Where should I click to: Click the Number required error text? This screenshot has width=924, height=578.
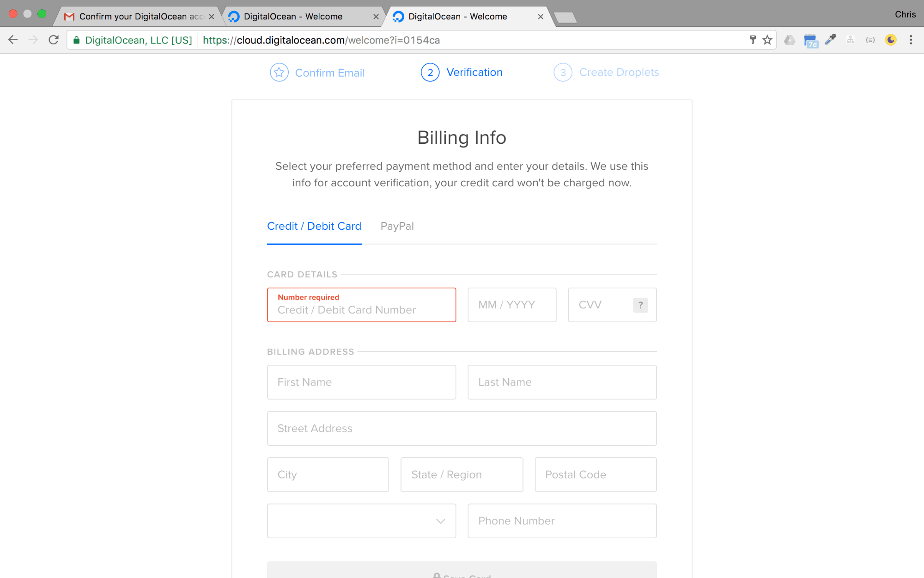point(308,297)
